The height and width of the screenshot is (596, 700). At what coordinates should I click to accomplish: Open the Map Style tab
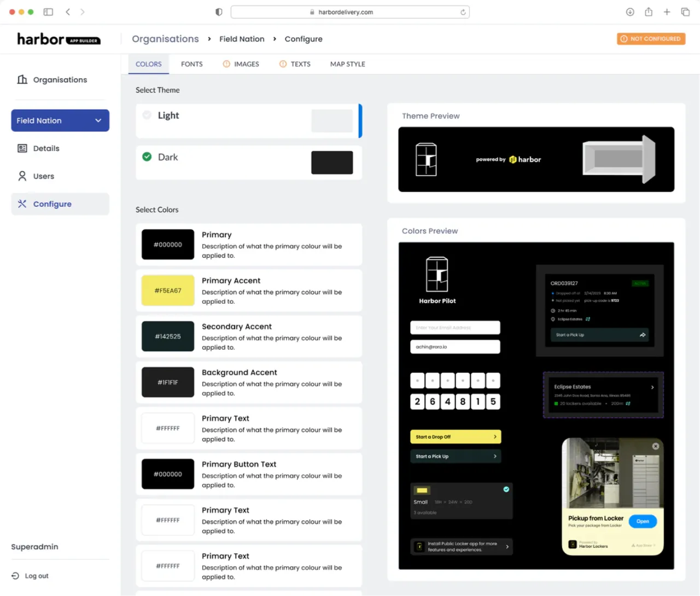point(348,64)
